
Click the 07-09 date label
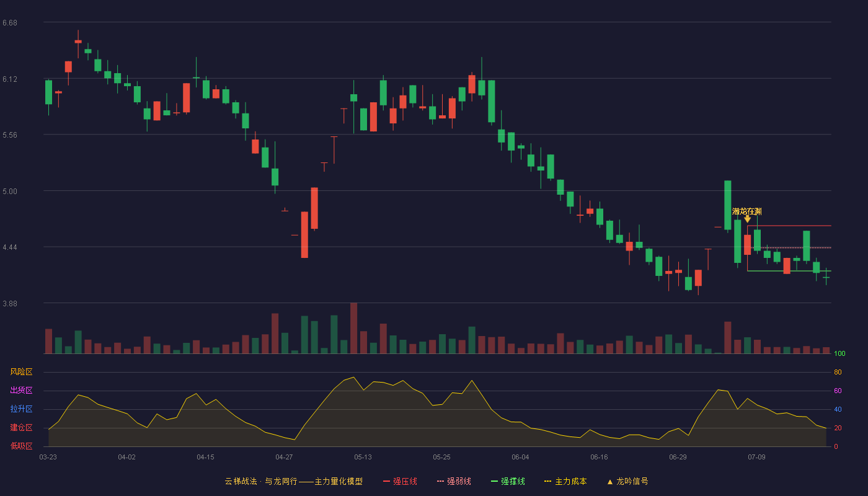(756, 457)
